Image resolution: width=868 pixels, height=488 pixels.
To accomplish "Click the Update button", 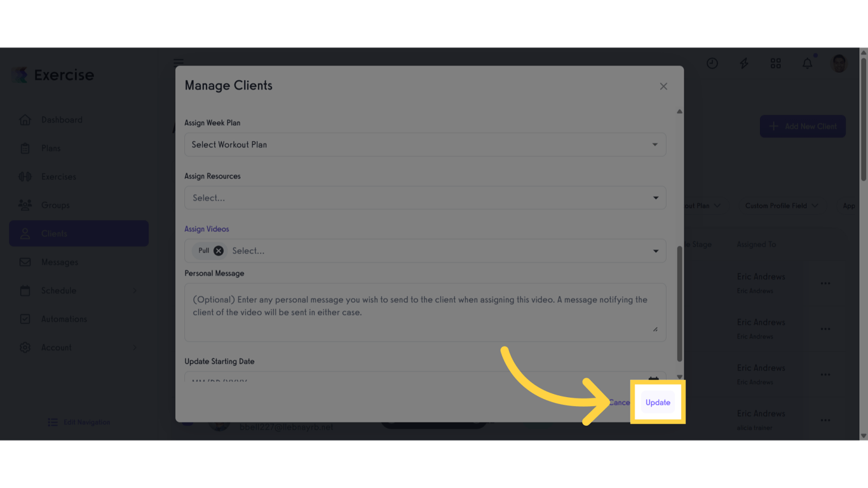I will click(x=657, y=402).
